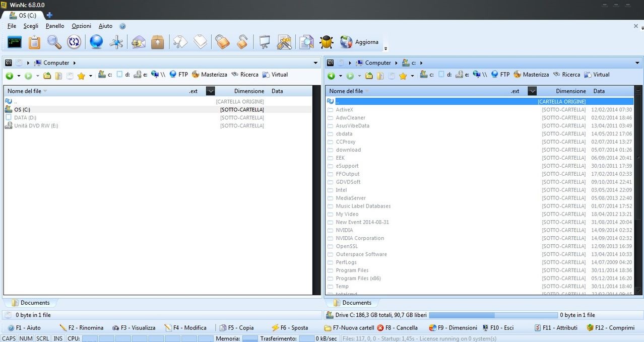
Task: Click F12 - Comprimi button
Action: 610,328
